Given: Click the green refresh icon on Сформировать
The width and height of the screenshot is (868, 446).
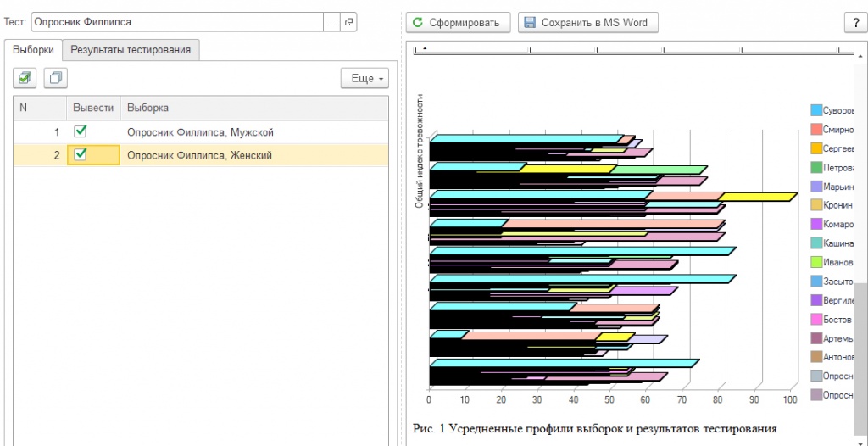Looking at the screenshot, I should pos(418,23).
